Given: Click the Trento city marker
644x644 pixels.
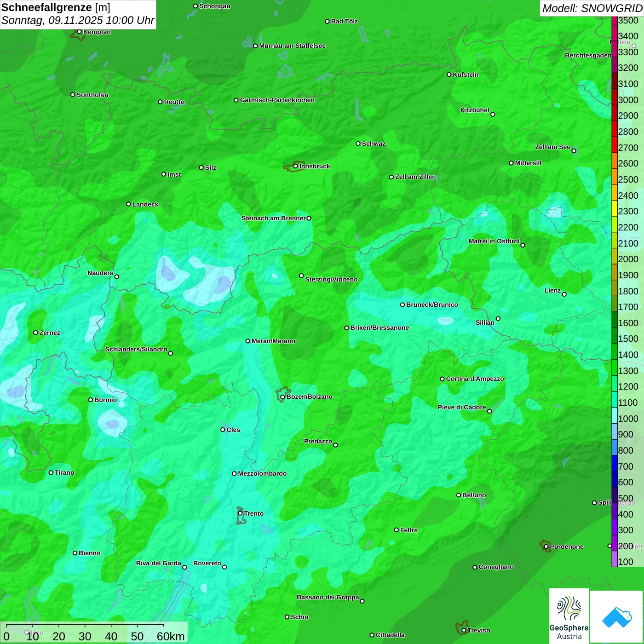Looking at the screenshot, I should coord(240,513).
